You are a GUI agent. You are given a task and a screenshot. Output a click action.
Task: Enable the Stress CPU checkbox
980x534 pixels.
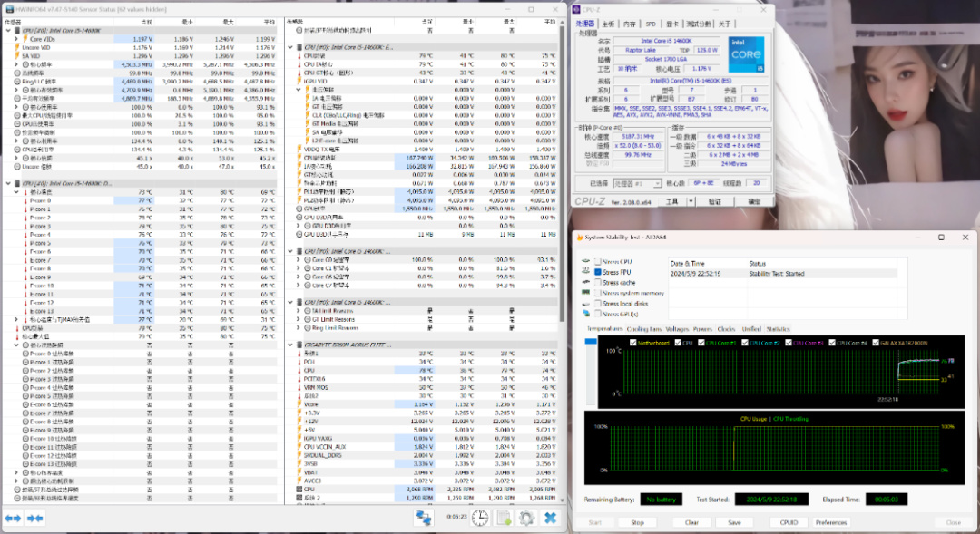point(597,262)
